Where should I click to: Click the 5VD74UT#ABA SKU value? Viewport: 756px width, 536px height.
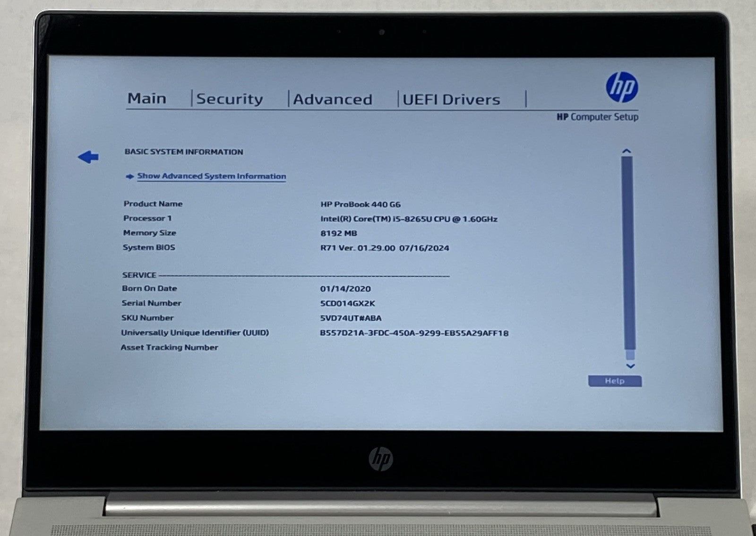coord(351,318)
